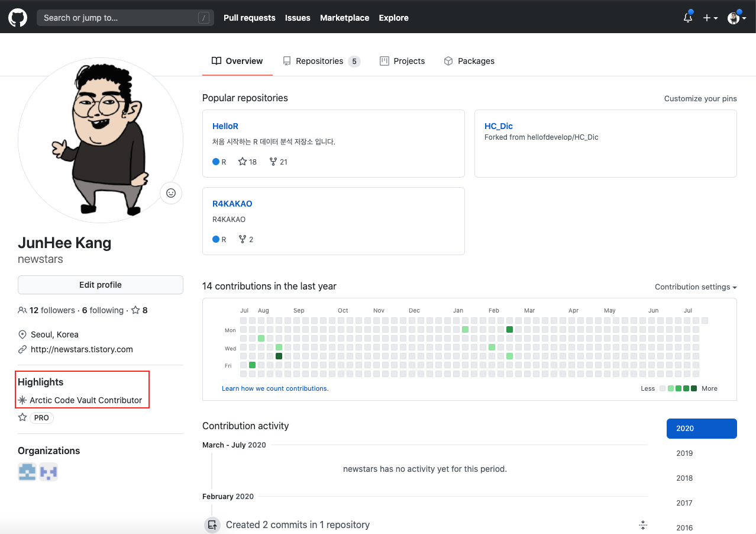
Task: Open the plus create-new dropdown
Action: tap(710, 18)
